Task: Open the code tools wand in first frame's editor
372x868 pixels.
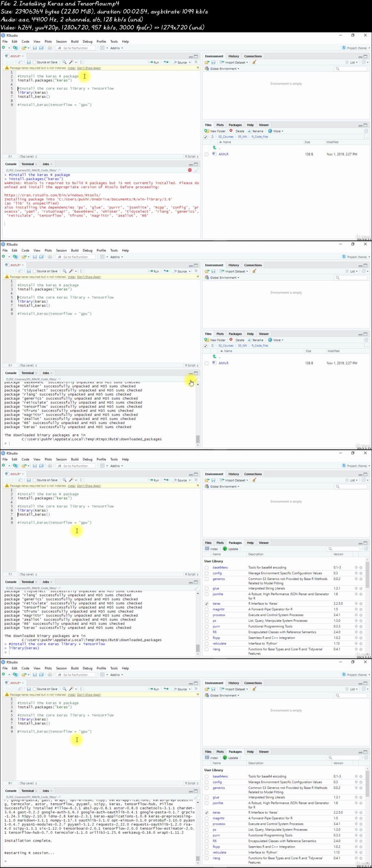Action: (x=71, y=62)
